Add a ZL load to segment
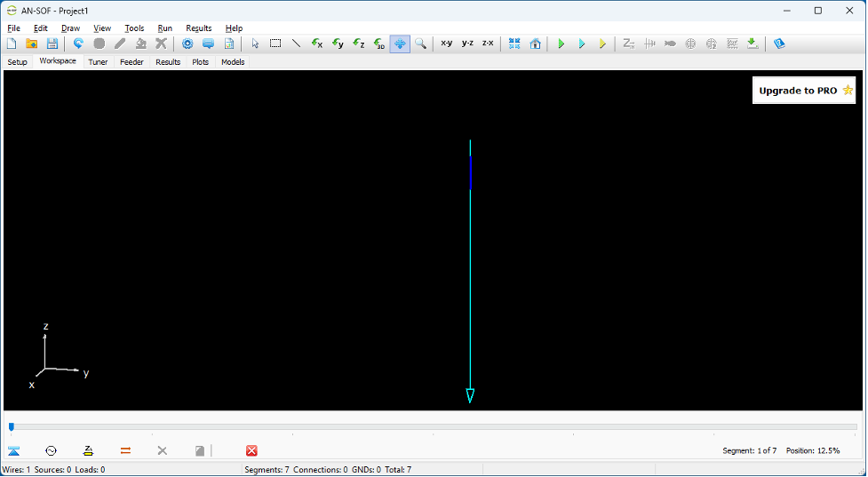 click(x=88, y=451)
